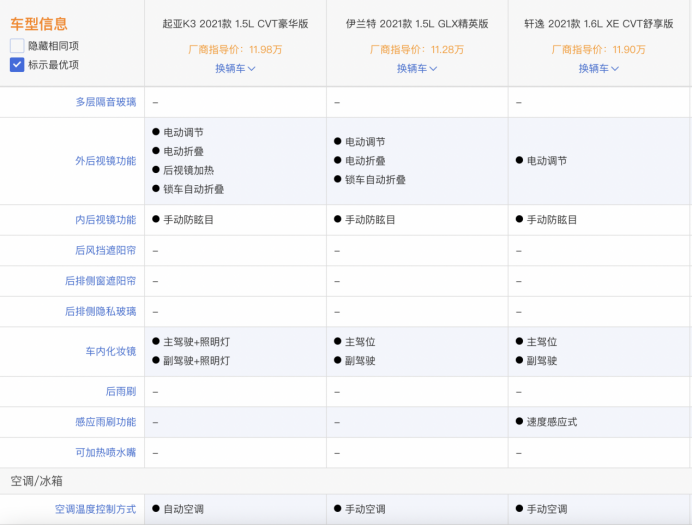Open the 后排侧窗遮阳帘 link
Image resolution: width=693 pixels, height=525 pixels.
(x=101, y=281)
